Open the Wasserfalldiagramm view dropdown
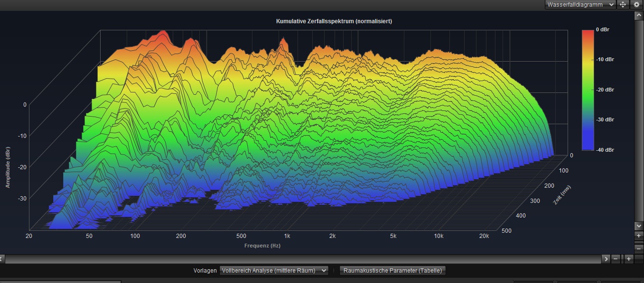The width and height of the screenshot is (644, 283). pyautogui.click(x=580, y=5)
